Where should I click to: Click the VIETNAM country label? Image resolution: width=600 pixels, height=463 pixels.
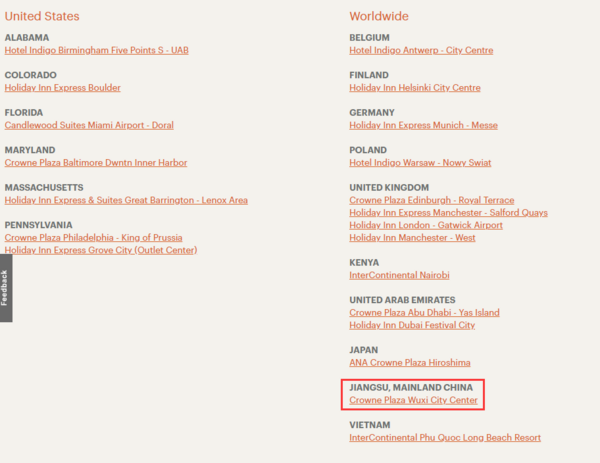[370, 425]
